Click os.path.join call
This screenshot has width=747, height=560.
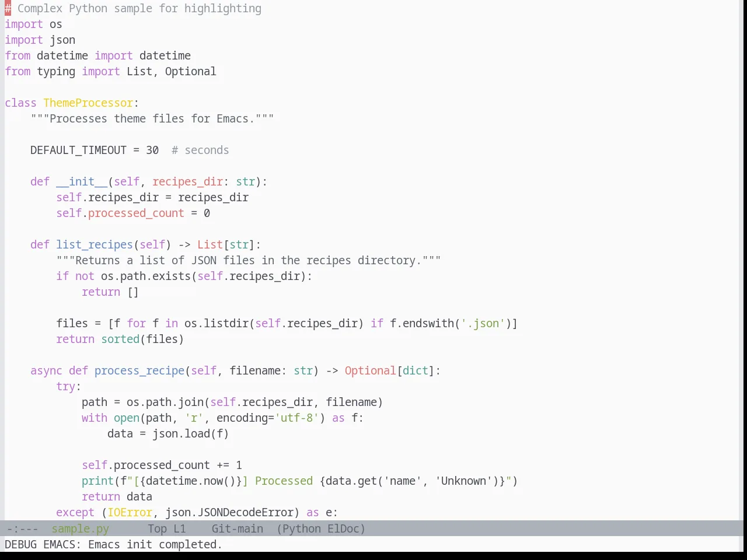(x=165, y=402)
